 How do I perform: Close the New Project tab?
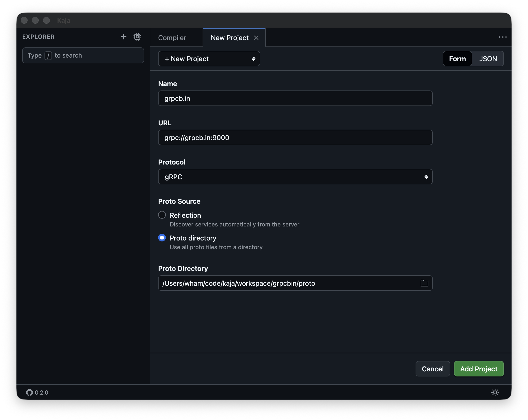[x=257, y=38]
